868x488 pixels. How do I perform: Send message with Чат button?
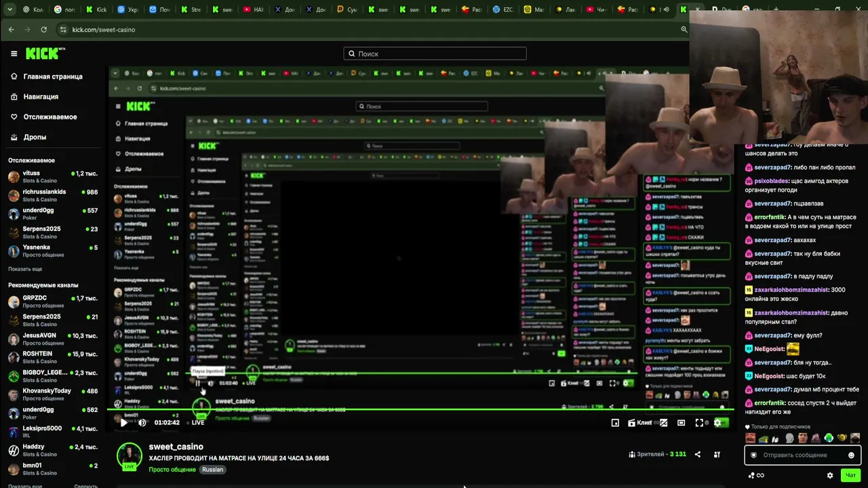(x=850, y=475)
